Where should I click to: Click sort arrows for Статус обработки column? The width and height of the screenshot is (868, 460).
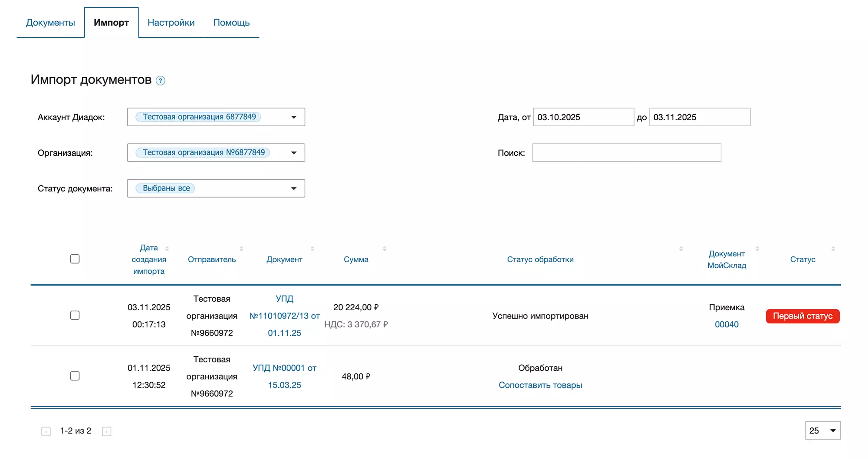coord(681,249)
